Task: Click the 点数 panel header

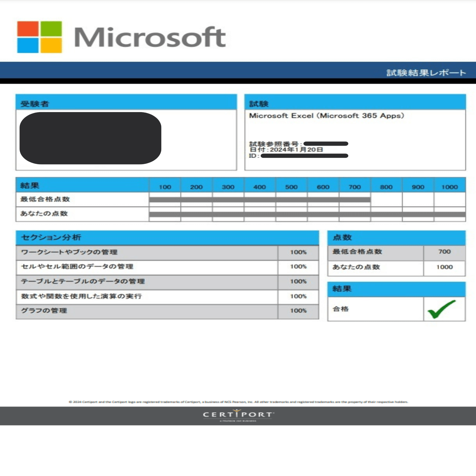Action: [397, 238]
